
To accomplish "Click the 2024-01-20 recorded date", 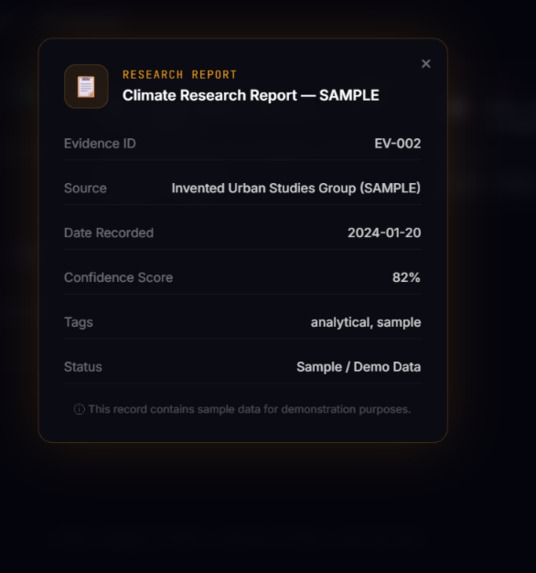I will [x=384, y=233].
